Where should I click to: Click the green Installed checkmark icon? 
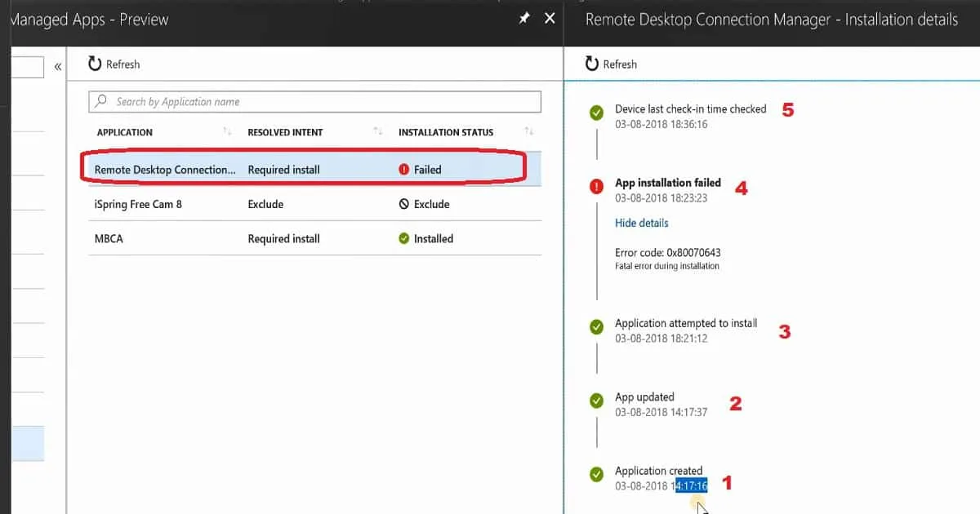coord(403,239)
